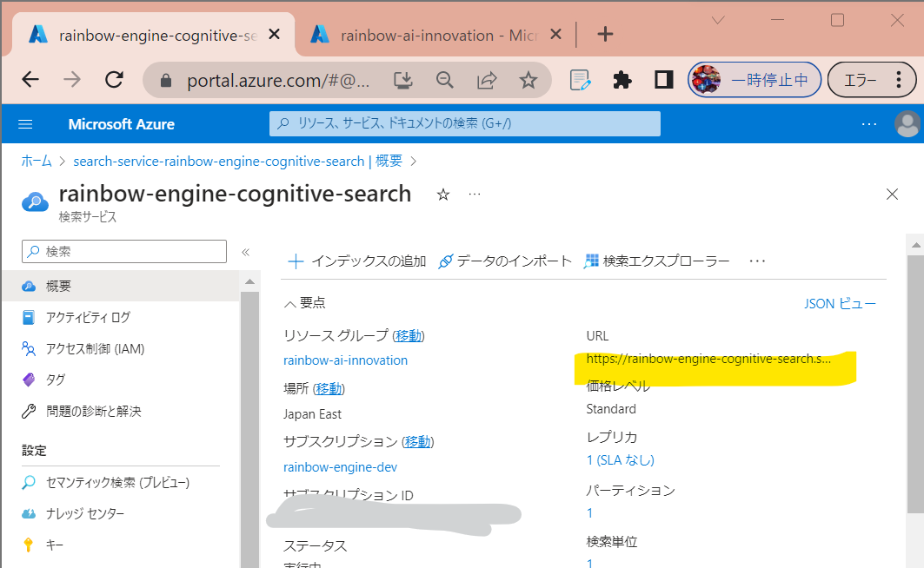The height and width of the screenshot is (568, 924).
Task: Bookmark page with star icon in address bar
Action: point(528,80)
